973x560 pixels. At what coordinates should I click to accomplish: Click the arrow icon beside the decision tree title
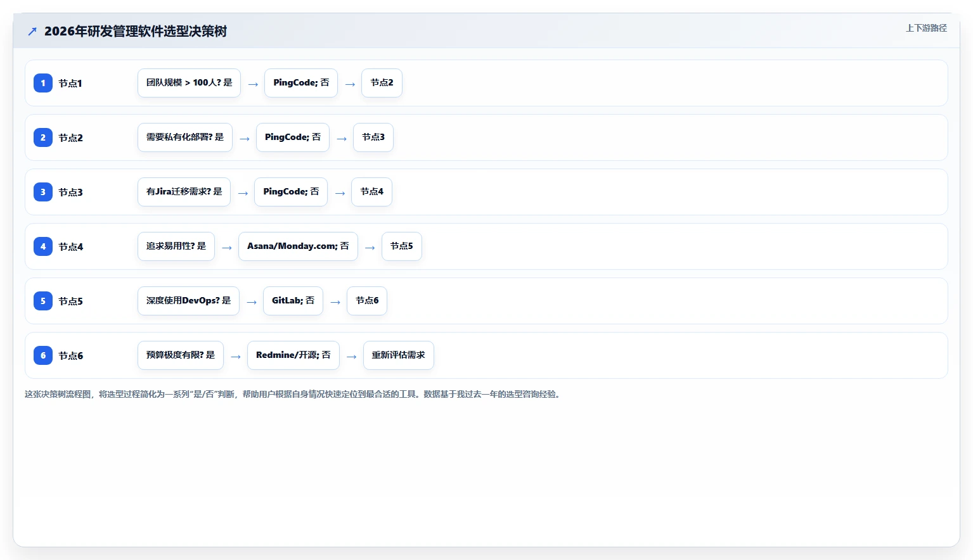(x=32, y=31)
